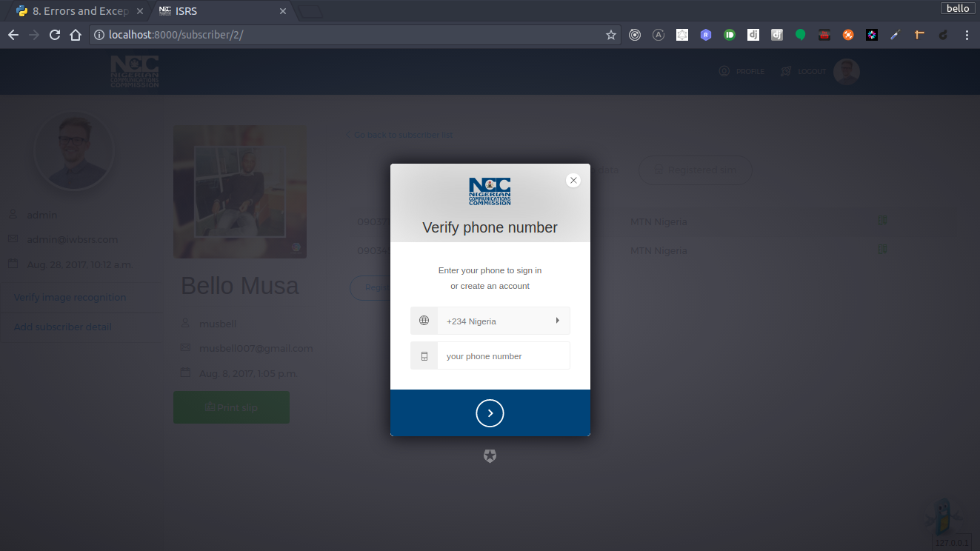The image size is (980, 551).
Task: Bookmark this page with the star
Action: coord(611,35)
